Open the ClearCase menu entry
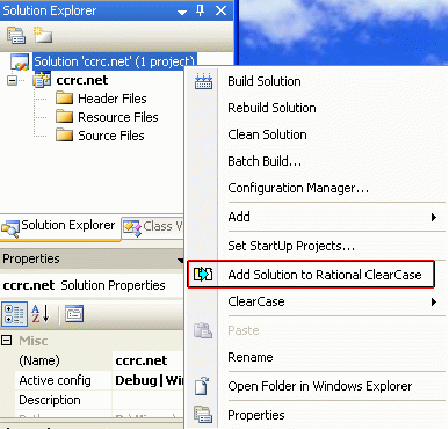 point(256,302)
